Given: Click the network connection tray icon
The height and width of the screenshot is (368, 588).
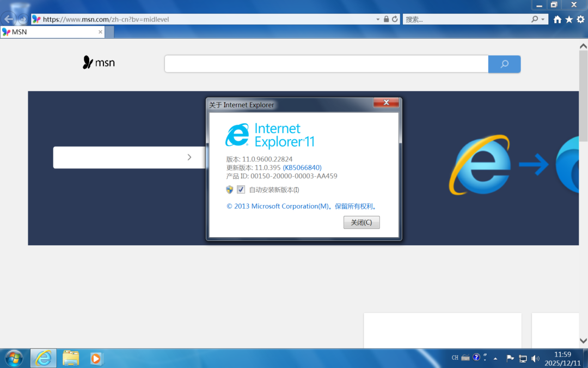Looking at the screenshot, I should click(x=523, y=359).
